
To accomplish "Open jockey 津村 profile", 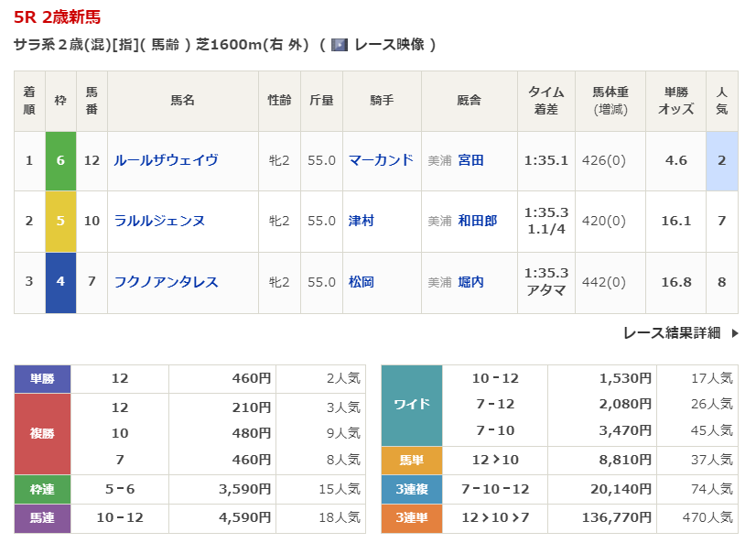I will (x=362, y=221).
